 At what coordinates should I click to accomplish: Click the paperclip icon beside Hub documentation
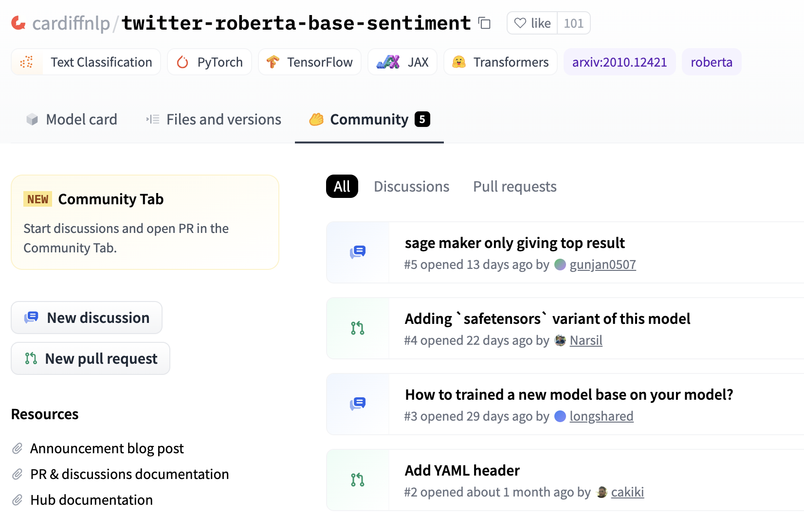(x=18, y=499)
